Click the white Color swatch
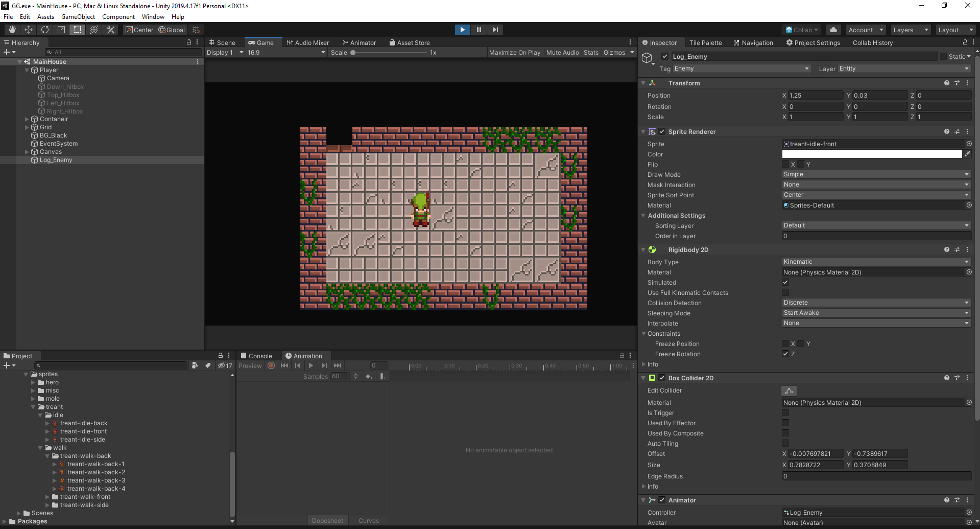 pyautogui.click(x=872, y=154)
